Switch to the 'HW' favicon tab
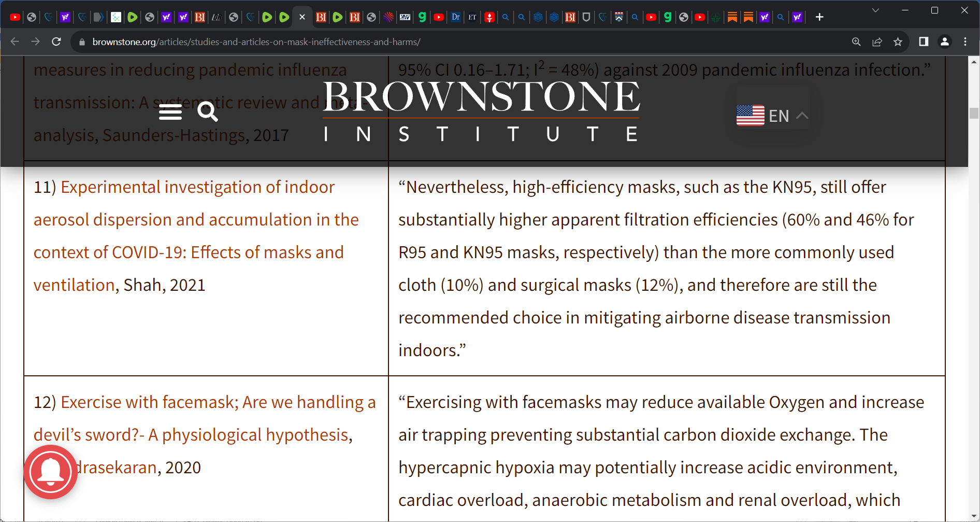Image resolution: width=980 pixels, height=522 pixels. 405,17
